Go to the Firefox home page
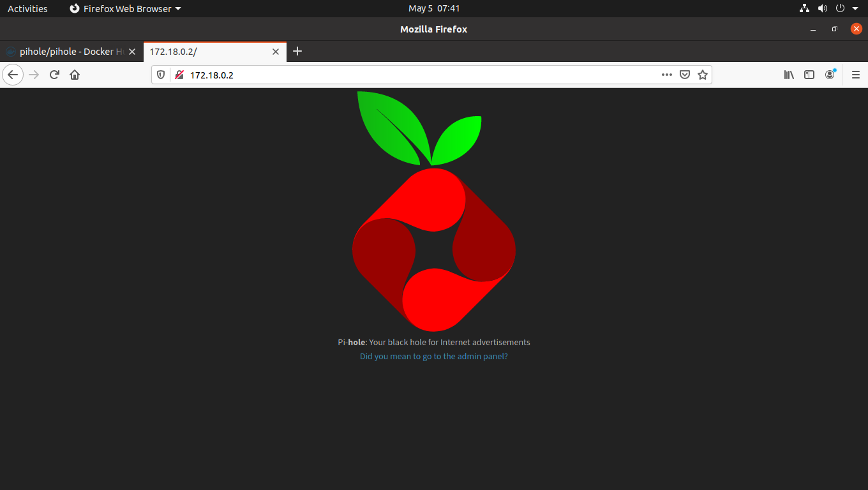 [75, 75]
